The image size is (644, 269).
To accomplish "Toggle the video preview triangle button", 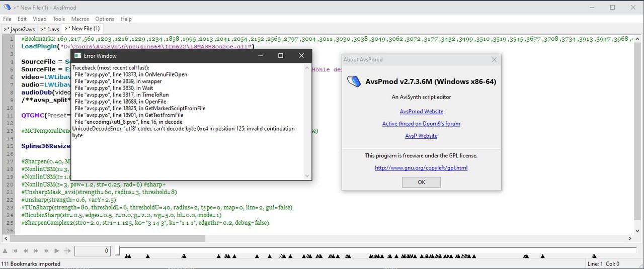I will tap(5, 250).
